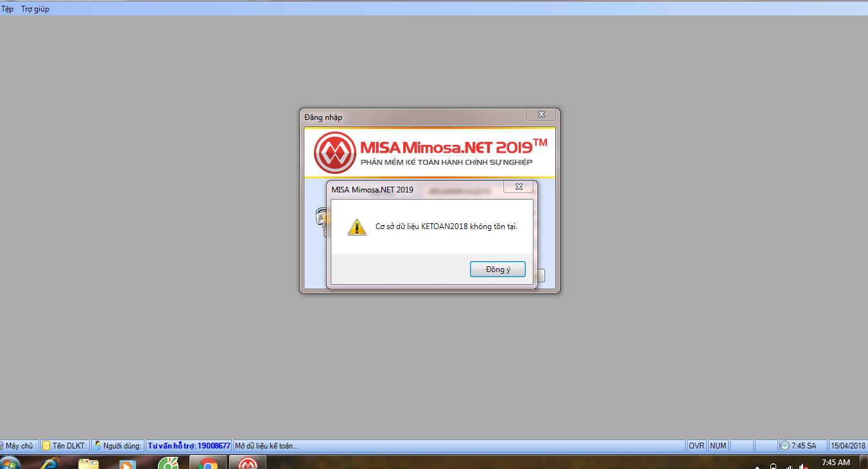Open Google Chrome from the taskbar
868x469 pixels.
(207, 463)
